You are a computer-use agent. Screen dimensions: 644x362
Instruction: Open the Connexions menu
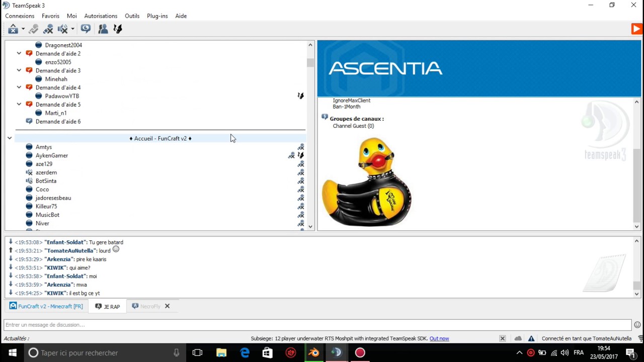20,16
